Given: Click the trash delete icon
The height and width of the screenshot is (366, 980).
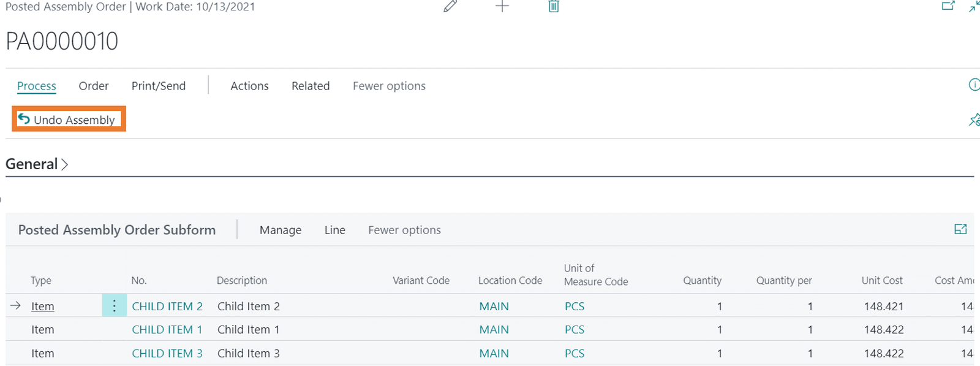Looking at the screenshot, I should pos(554,7).
